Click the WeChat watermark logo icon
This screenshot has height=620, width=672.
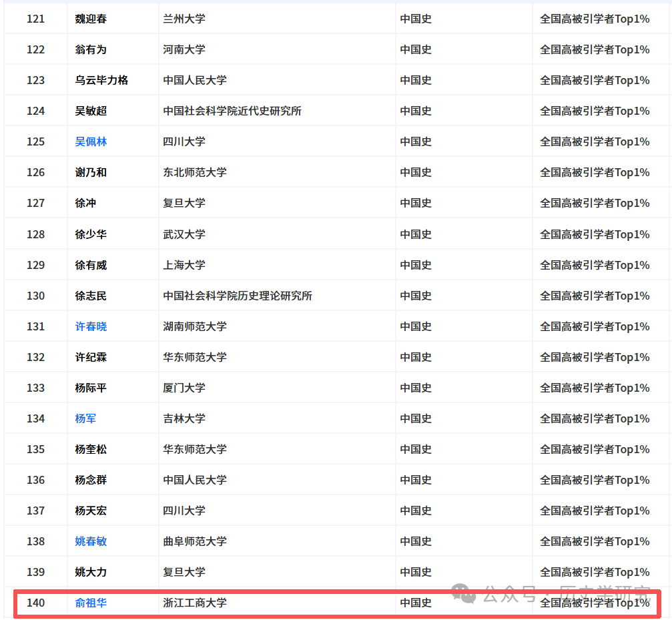(x=464, y=592)
